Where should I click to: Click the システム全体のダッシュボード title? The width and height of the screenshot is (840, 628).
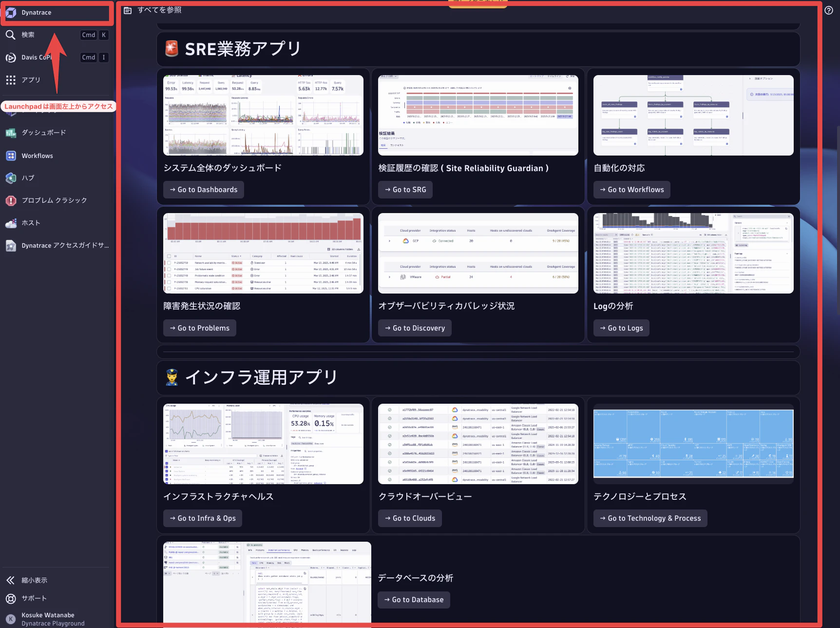point(223,168)
